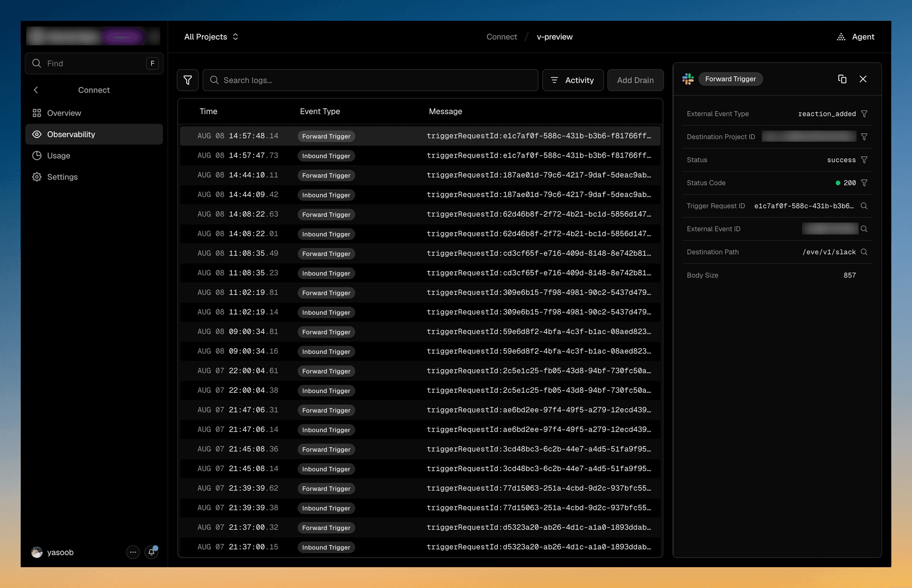This screenshot has width=912, height=588.
Task: Select the log row at 21:47:06.31
Action: pos(420,410)
